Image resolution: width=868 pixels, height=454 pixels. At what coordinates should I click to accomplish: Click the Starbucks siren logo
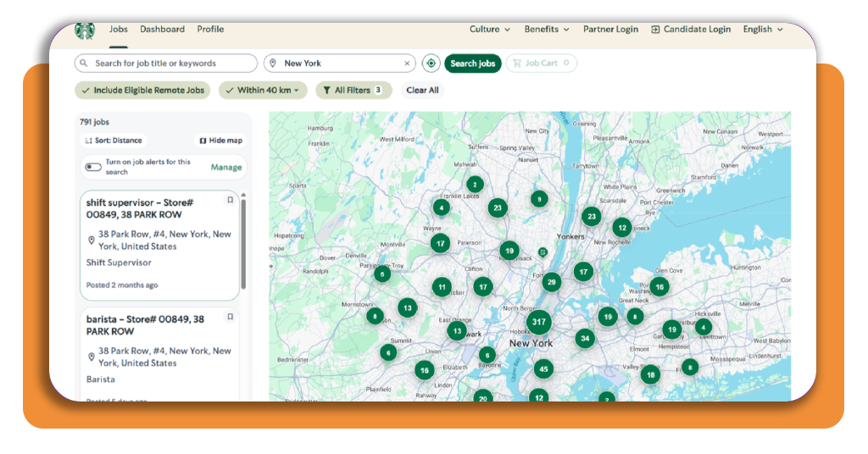pos(85,30)
